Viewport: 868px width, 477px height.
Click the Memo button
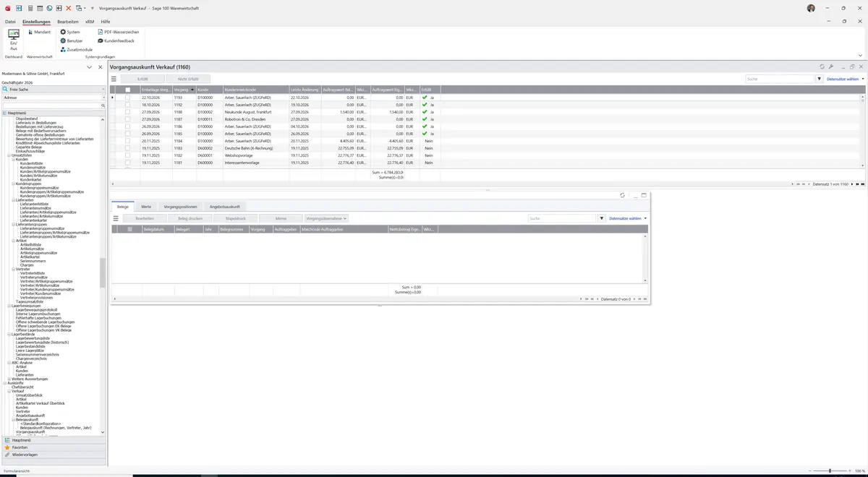coord(281,218)
